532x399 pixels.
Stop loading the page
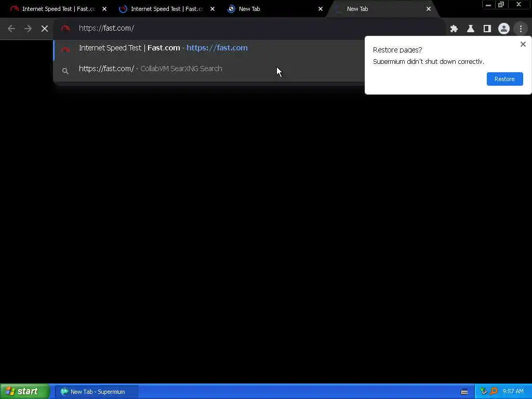(x=45, y=29)
